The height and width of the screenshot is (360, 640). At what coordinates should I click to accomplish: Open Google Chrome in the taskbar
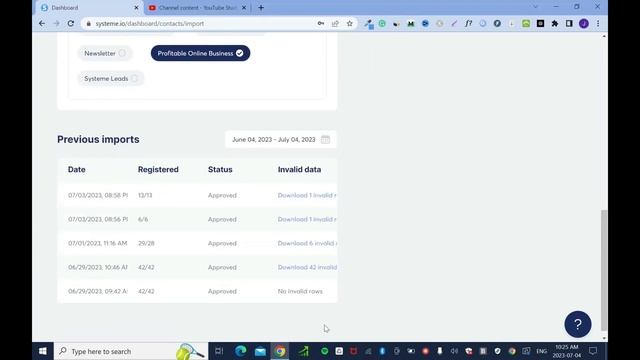(x=280, y=351)
